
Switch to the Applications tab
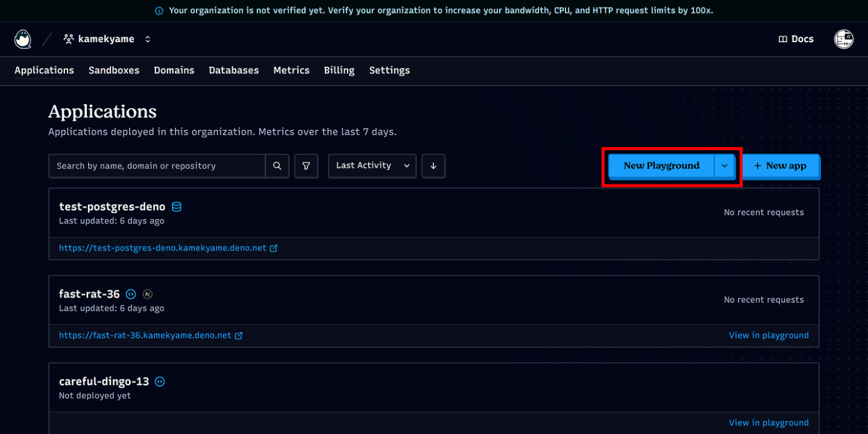pos(44,70)
